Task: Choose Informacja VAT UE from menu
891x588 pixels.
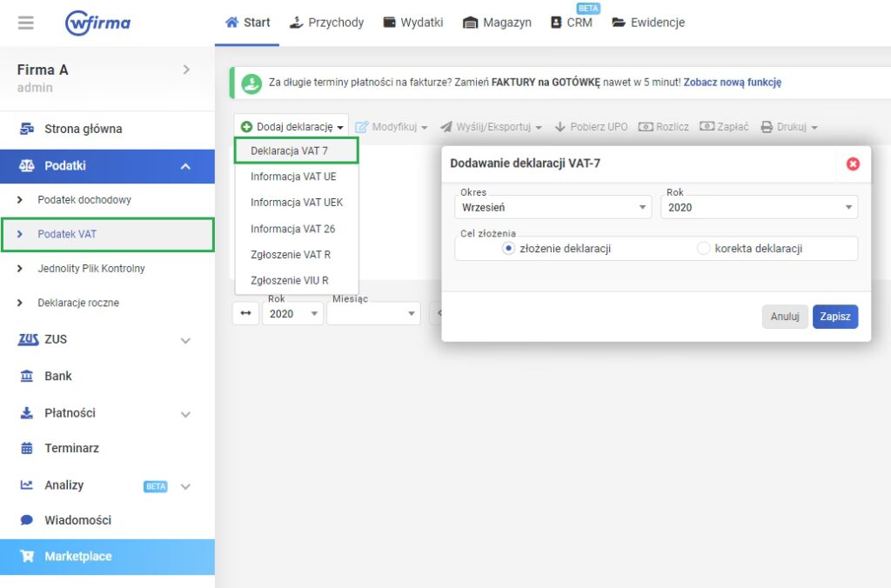Action: [293, 177]
